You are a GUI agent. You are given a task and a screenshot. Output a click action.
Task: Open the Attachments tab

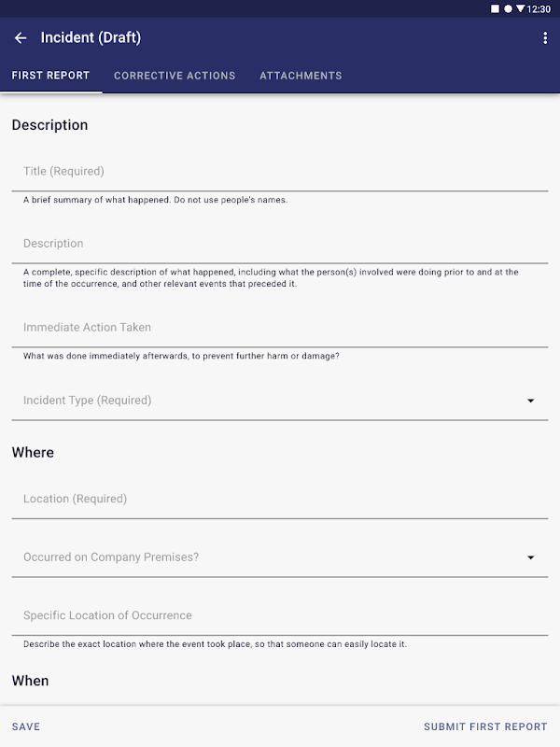(x=301, y=76)
